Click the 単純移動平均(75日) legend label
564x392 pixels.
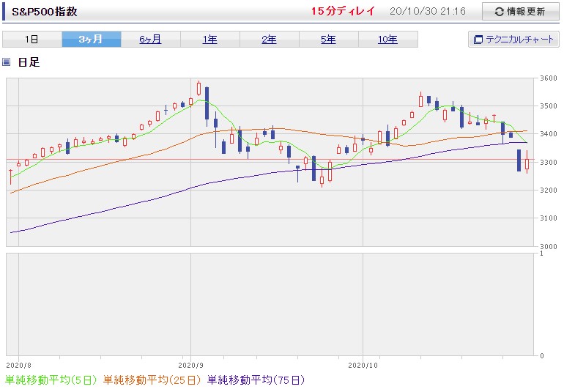pos(256,380)
